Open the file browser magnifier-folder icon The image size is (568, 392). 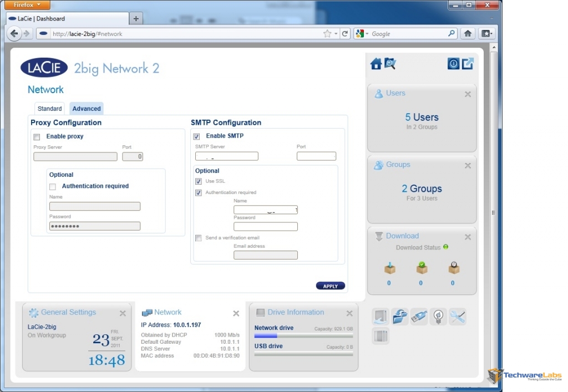coord(390,64)
